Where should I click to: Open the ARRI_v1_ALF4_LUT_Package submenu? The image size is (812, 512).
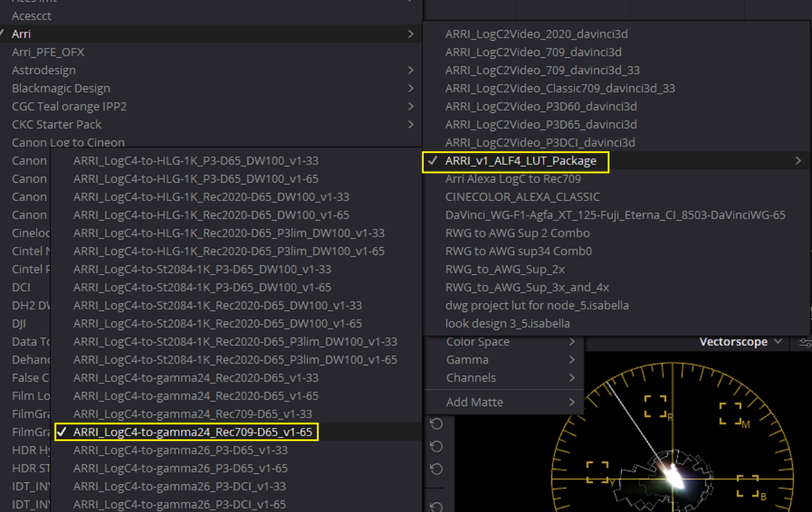click(615, 161)
